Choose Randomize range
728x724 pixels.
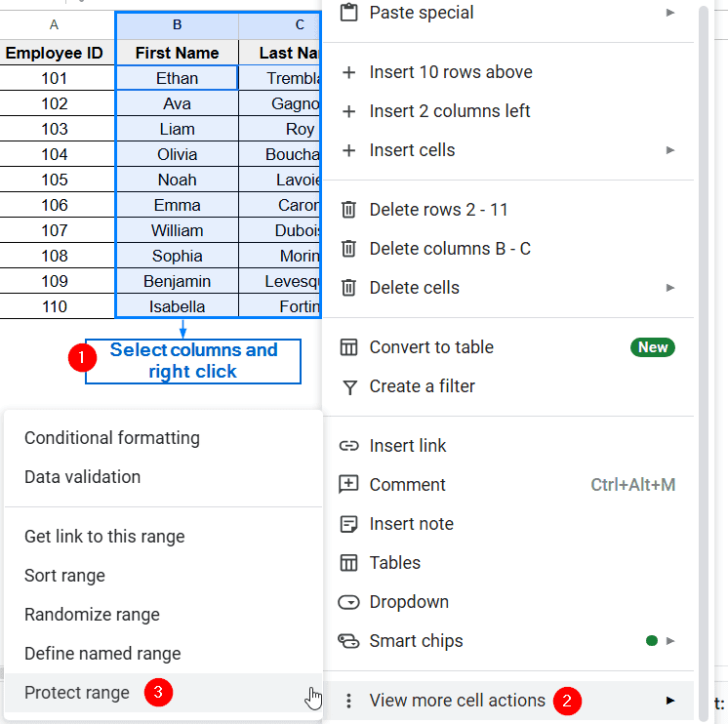coord(163,615)
